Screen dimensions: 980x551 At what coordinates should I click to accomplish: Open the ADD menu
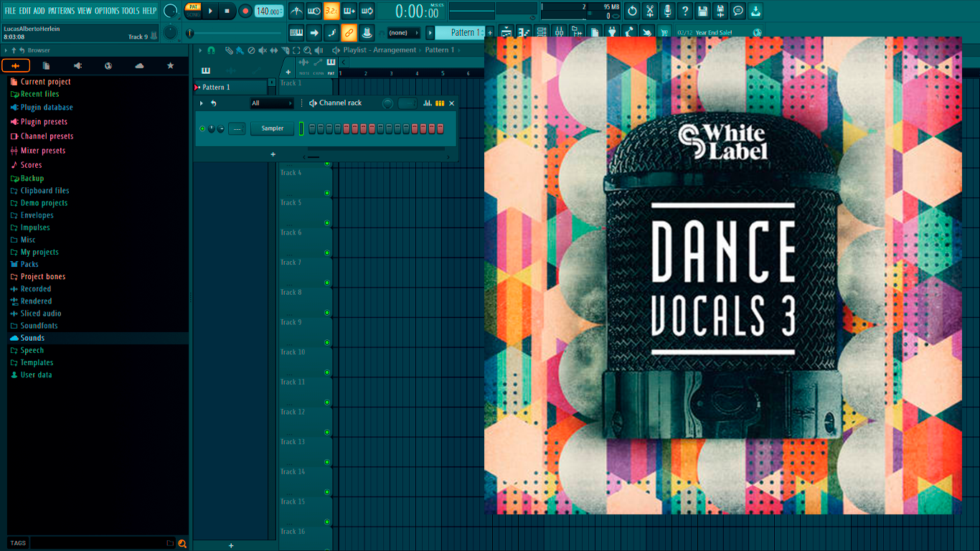pos(39,11)
